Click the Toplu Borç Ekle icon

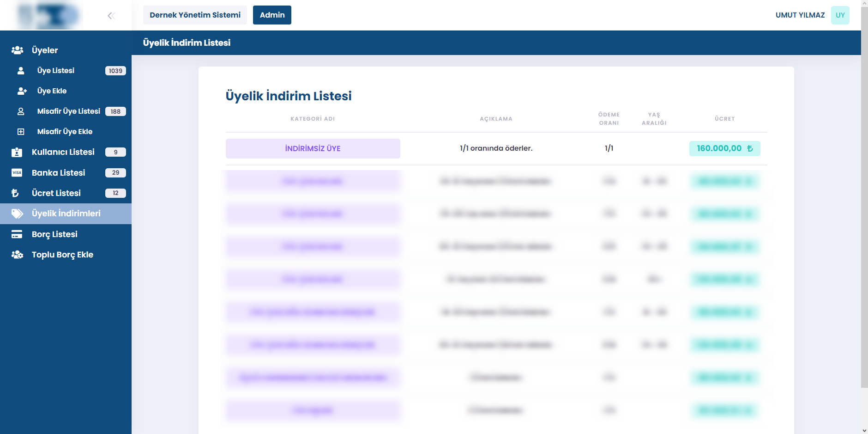[x=17, y=255]
